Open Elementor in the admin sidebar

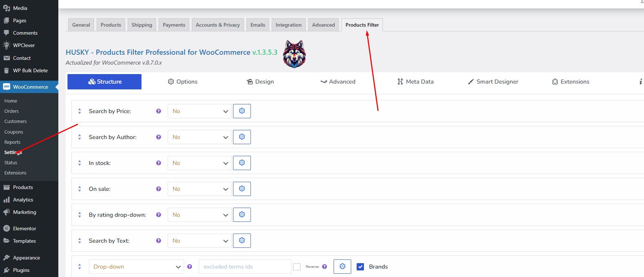coord(24,228)
